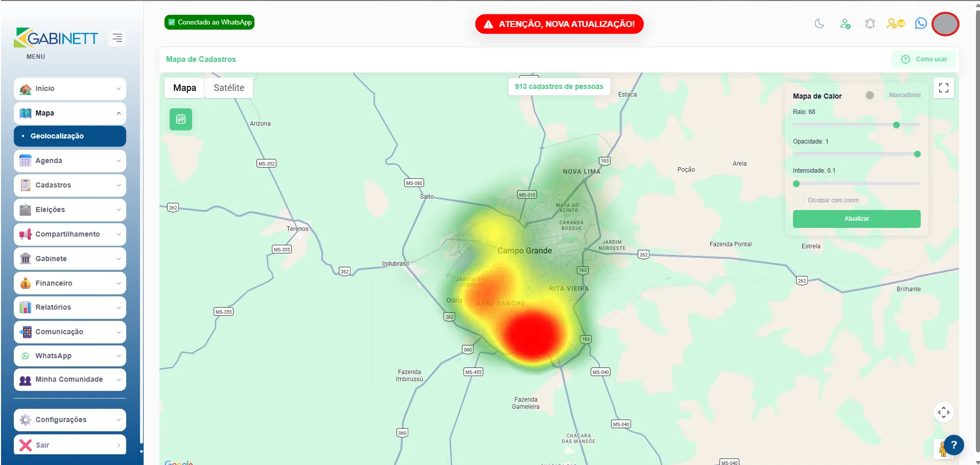Screen dimensions: 980x465
Task: Click the Campo Grande map label
Action: coord(525,251)
